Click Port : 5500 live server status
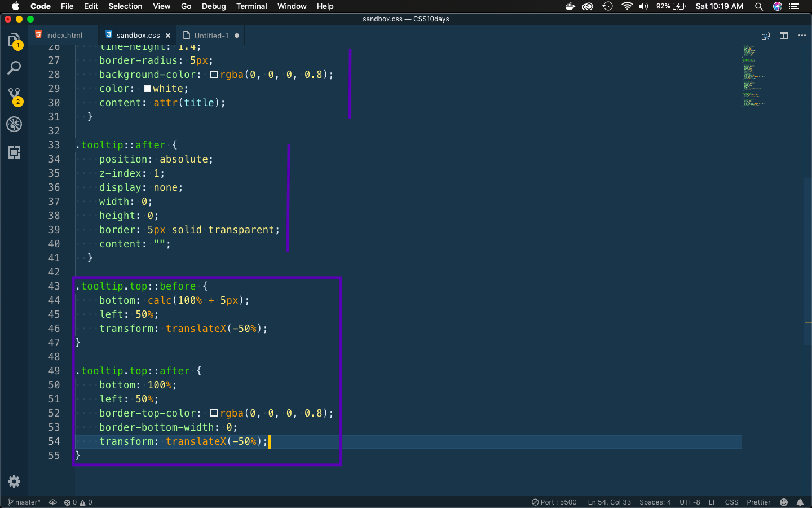 pyautogui.click(x=554, y=502)
